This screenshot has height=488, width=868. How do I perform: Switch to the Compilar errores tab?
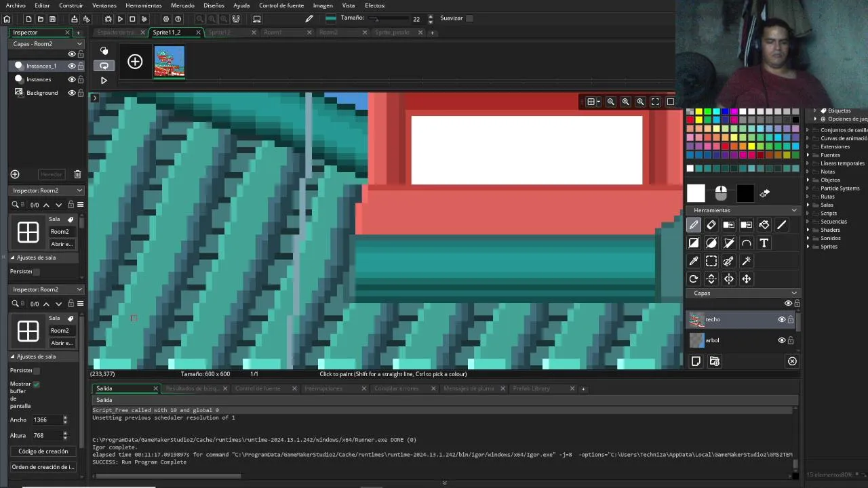pos(397,388)
